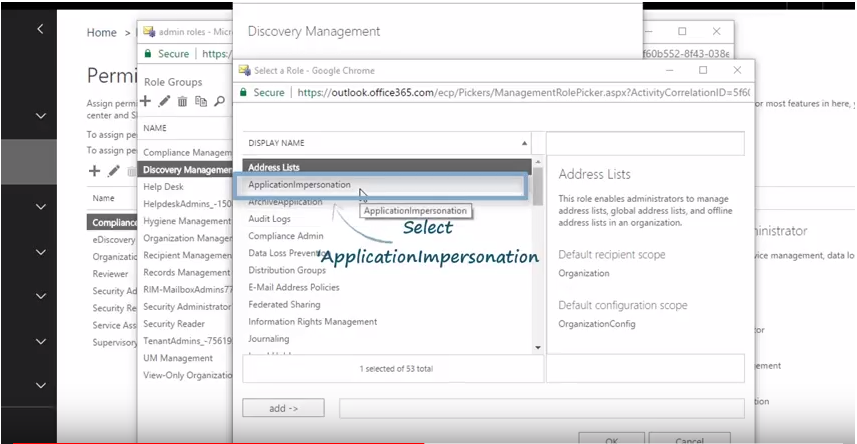
Task: Click the role list scrollbar down arrow
Action: [x=538, y=347]
